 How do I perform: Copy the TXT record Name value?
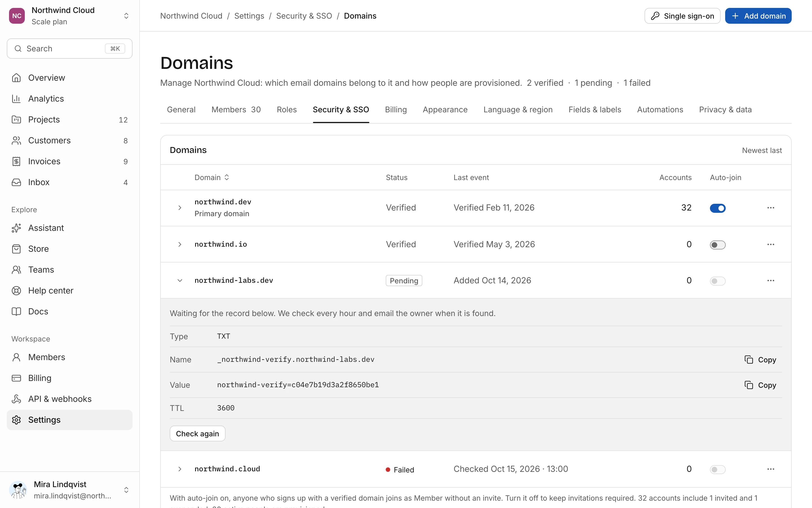pyautogui.click(x=760, y=360)
